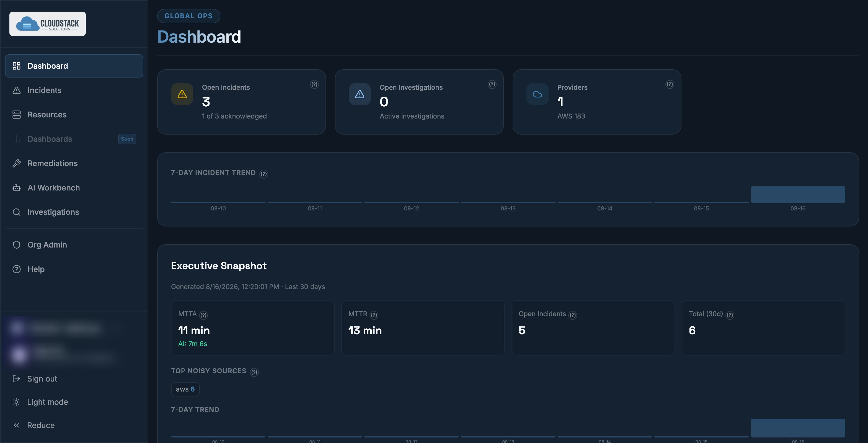
Task: Click help icon beside Total (30d)
Action: 730,315
